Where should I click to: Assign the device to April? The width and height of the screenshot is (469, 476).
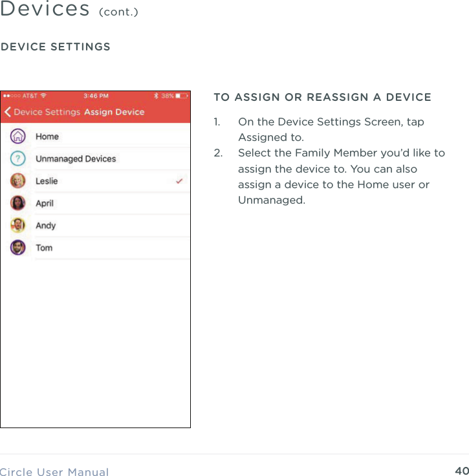[x=95, y=203]
